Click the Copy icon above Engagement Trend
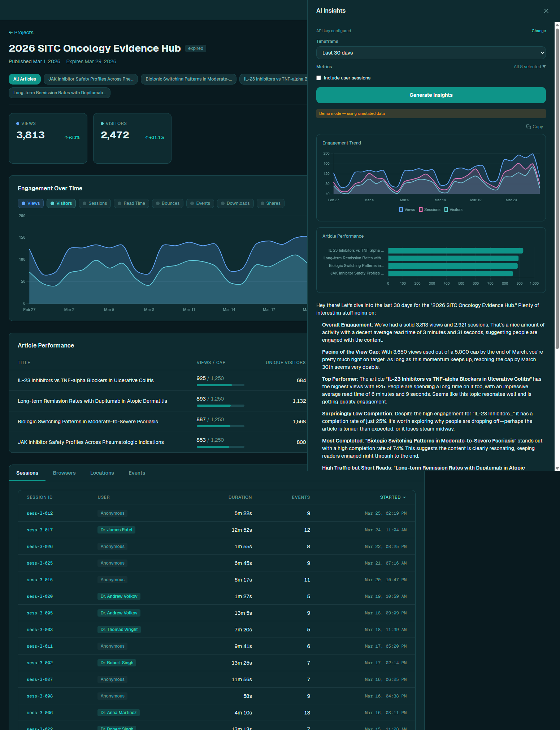This screenshot has height=730, width=560. click(529, 127)
